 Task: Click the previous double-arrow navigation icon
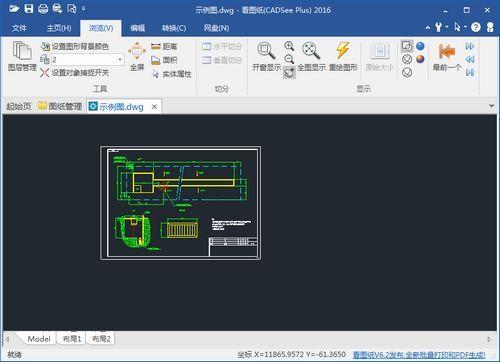coord(470,59)
